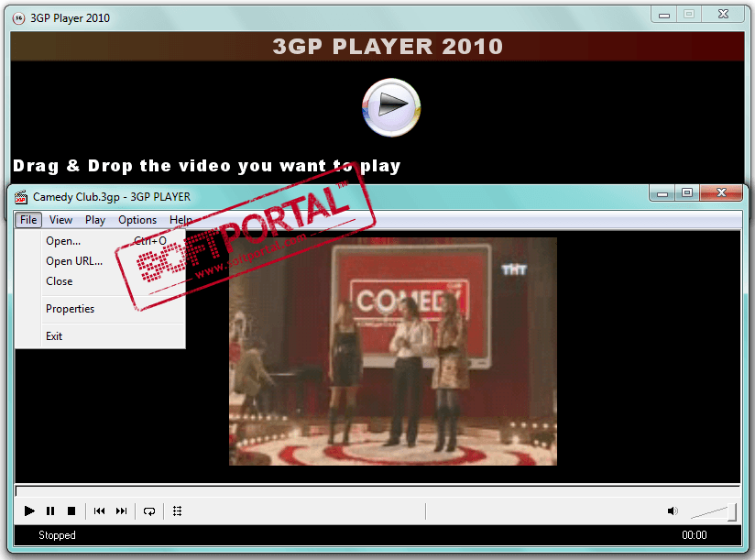Click the Drag & Drop instruction text
Viewport: 755px width, 560px height.
tap(206, 166)
